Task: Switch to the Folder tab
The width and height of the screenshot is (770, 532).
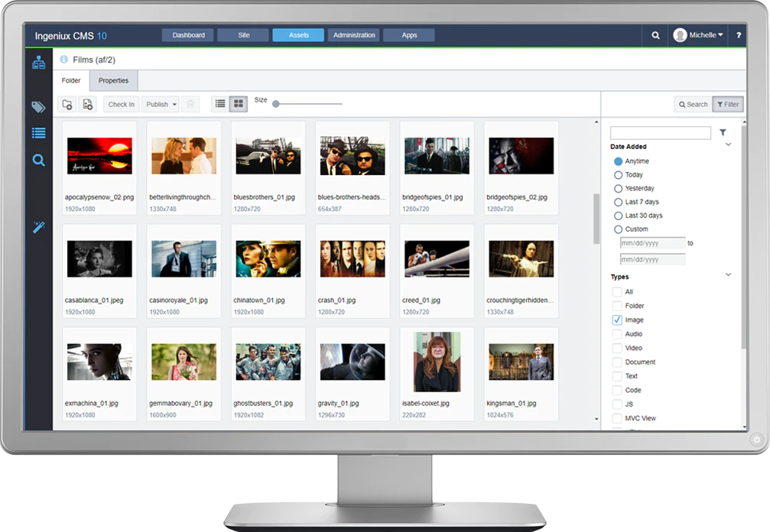Action: tap(71, 80)
